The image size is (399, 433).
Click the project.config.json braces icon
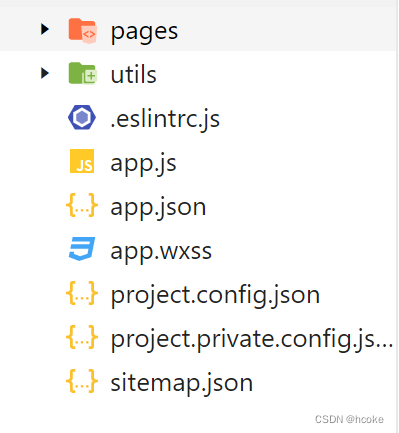click(82, 293)
